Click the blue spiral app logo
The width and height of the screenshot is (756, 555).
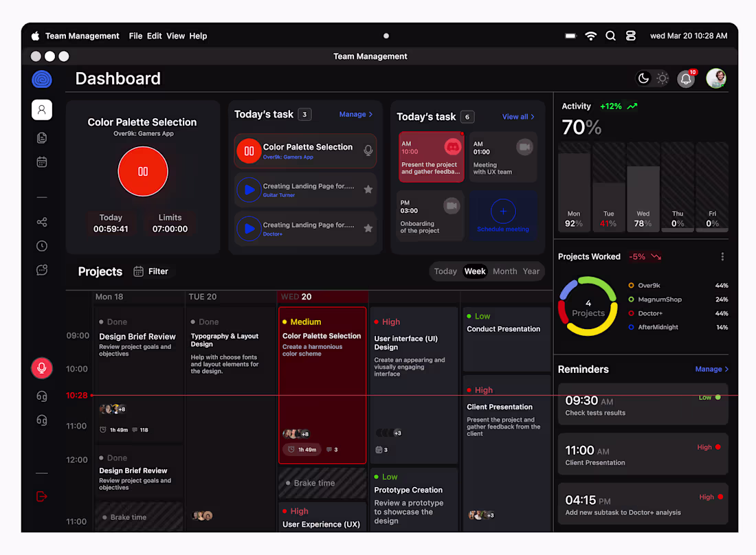(x=42, y=79)
